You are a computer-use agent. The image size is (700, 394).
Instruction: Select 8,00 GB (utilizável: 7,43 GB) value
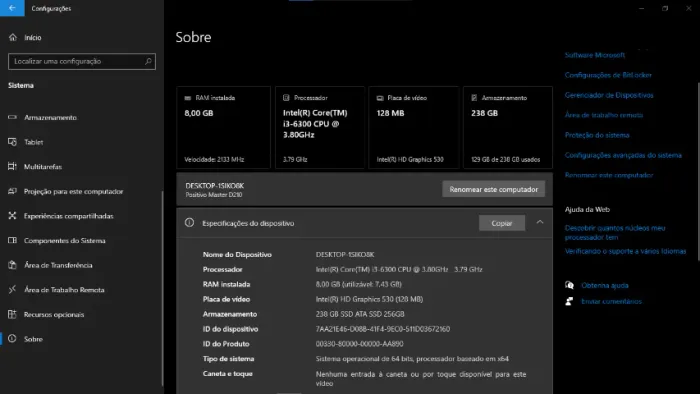pyautogui.click(x=358, y=284)
